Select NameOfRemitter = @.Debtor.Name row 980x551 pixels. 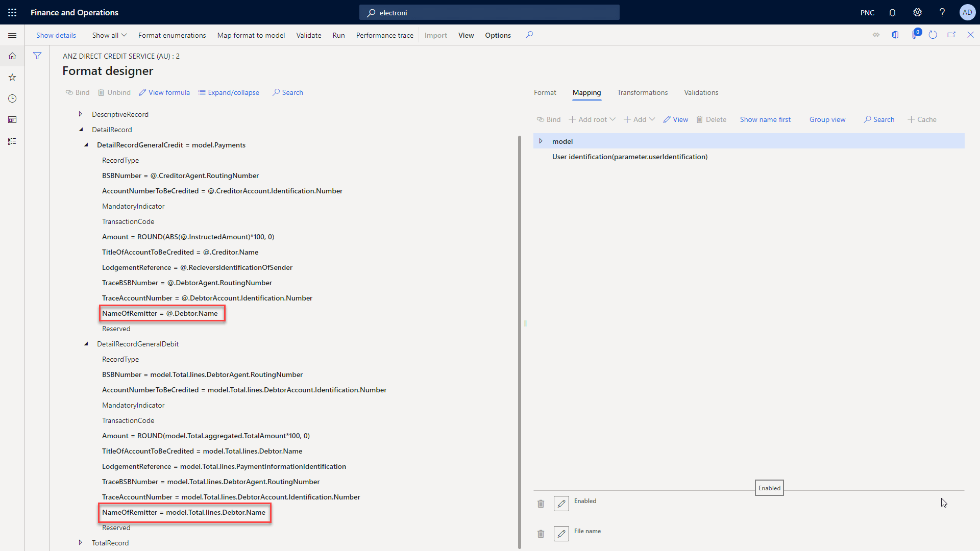[160, 313]
